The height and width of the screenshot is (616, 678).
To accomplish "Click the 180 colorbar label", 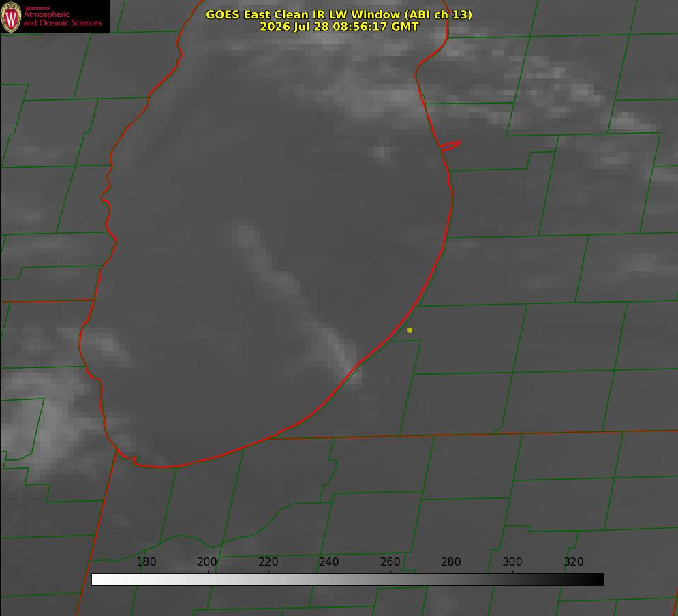I will (146, 561).
